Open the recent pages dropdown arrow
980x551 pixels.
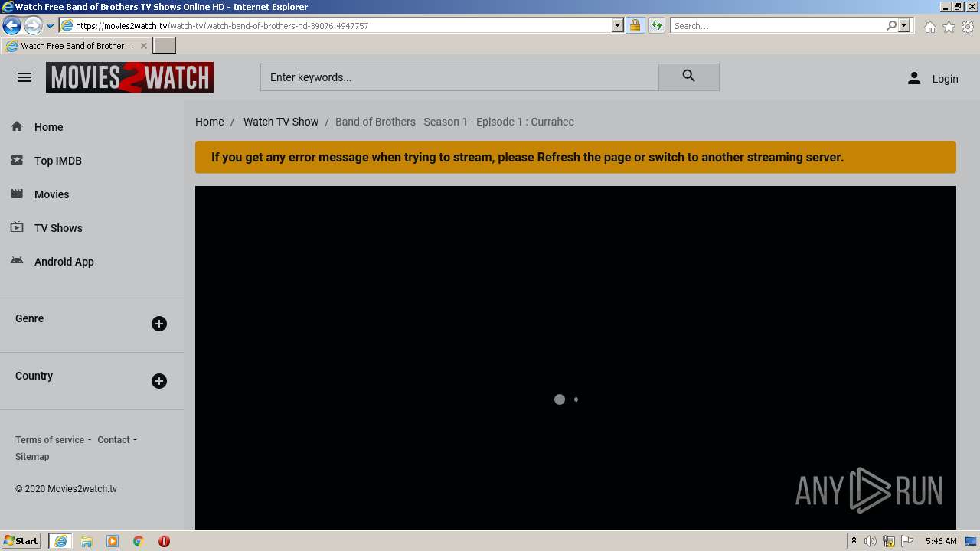tap(50, 25)
